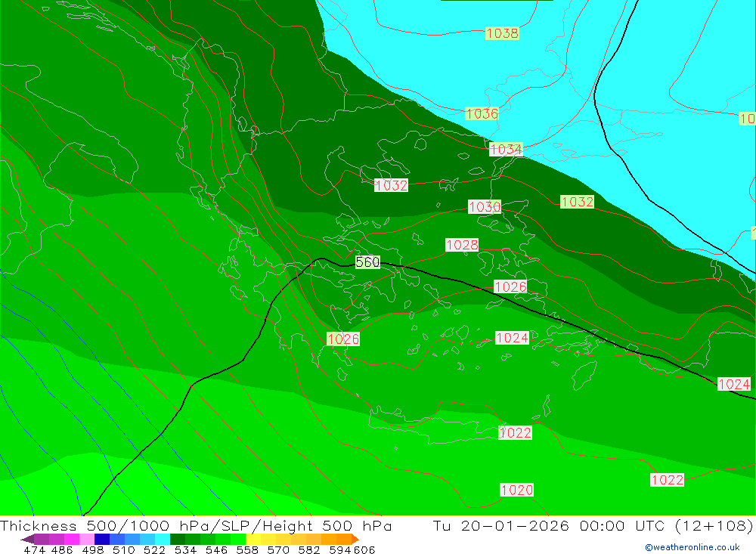Click the 1038 isobar pressure label
This screenshot has width=756, height=554.
coord(502,33)
